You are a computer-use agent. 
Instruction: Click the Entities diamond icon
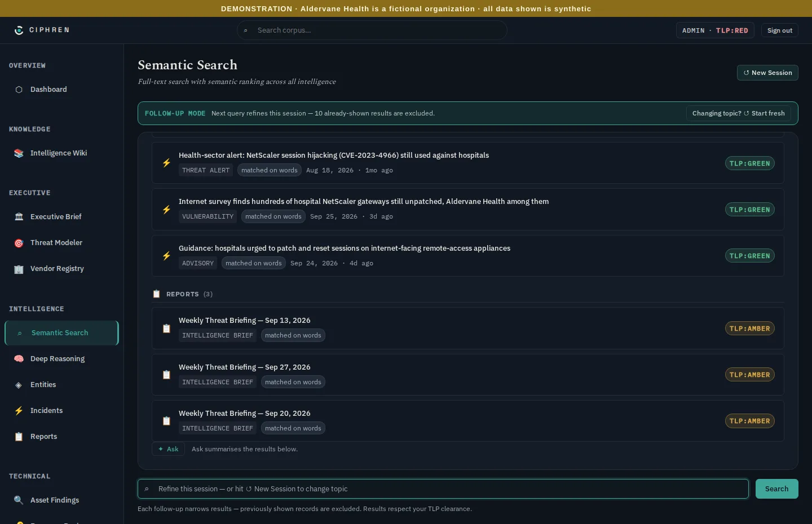point(19,385)
